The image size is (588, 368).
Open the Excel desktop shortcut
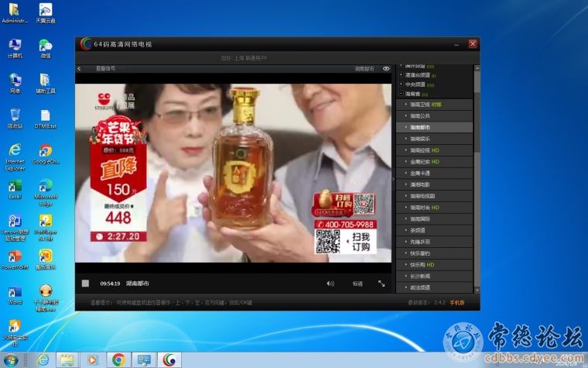click(15, 189)
